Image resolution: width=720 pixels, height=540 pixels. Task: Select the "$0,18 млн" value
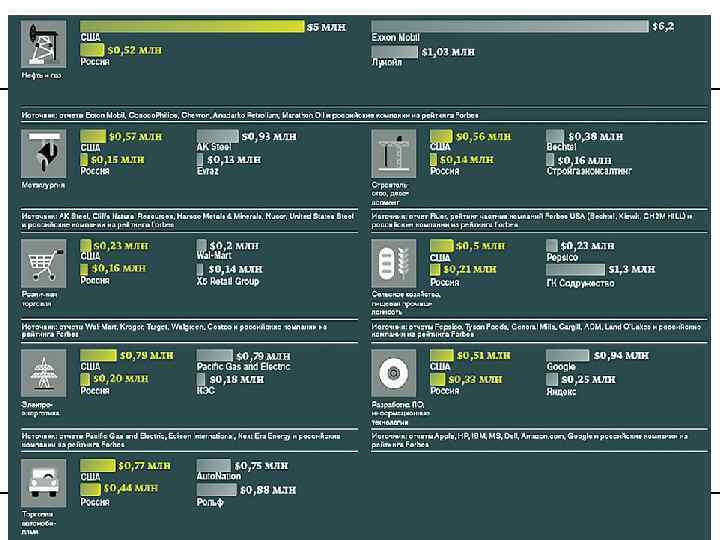click(x=237, y=379)
